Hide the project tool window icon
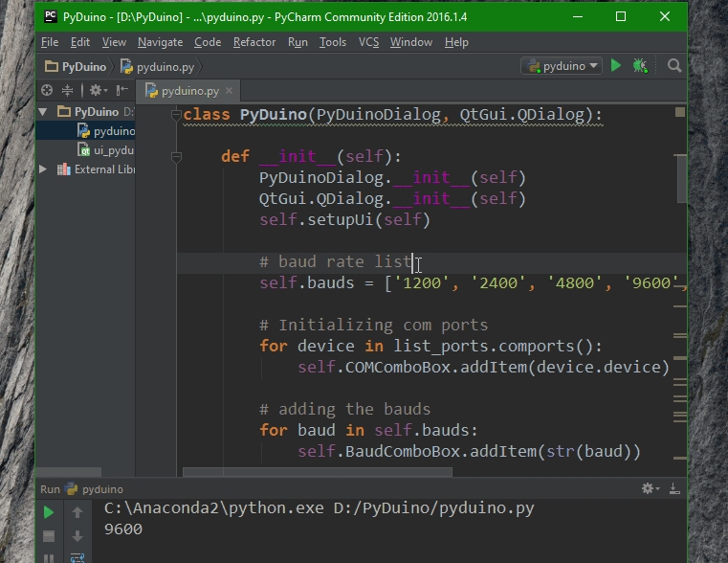This screenshot has height=563, width=728. pos(122,90)
